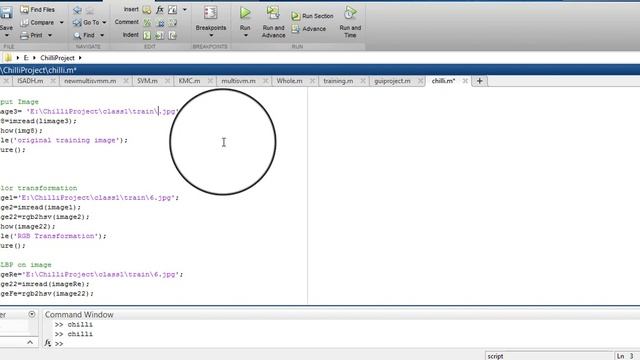Click the Wrap comments icon
The height and width of the screenshot is (360, 640).
(x=173, y=23)
